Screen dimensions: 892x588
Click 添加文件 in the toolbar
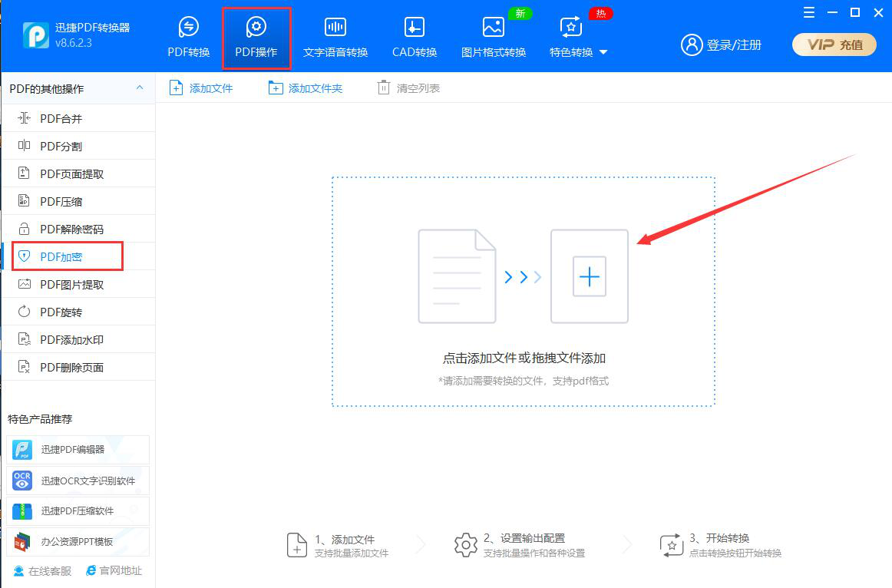[201, 88]
